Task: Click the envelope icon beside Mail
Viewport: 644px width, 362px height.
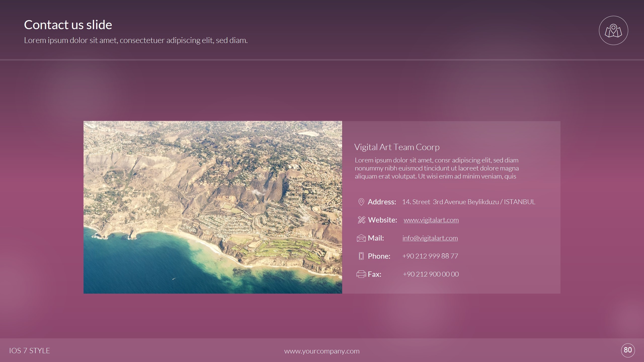Action: (361, 238)
